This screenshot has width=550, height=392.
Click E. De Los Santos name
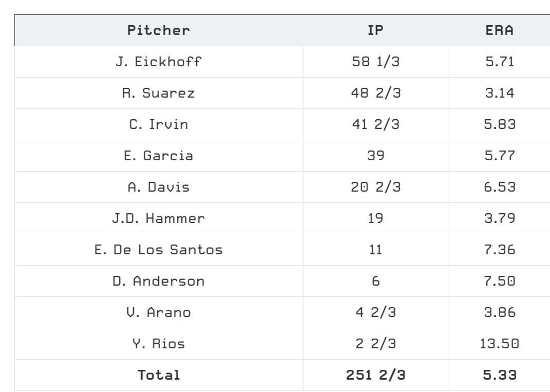click(159, 250)
